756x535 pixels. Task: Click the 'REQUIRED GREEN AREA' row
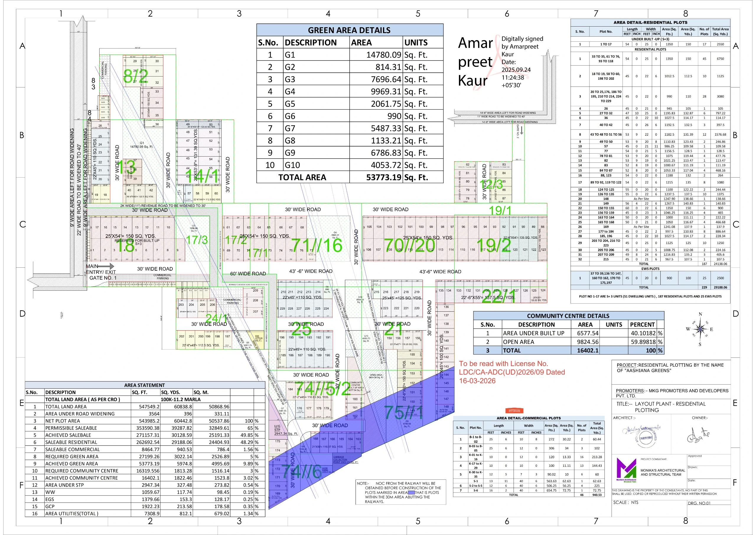pos(145,457)
